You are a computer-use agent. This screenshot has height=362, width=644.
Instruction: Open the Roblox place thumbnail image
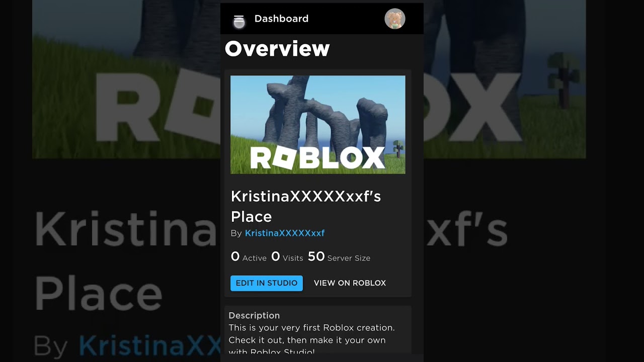coord(318,125)
